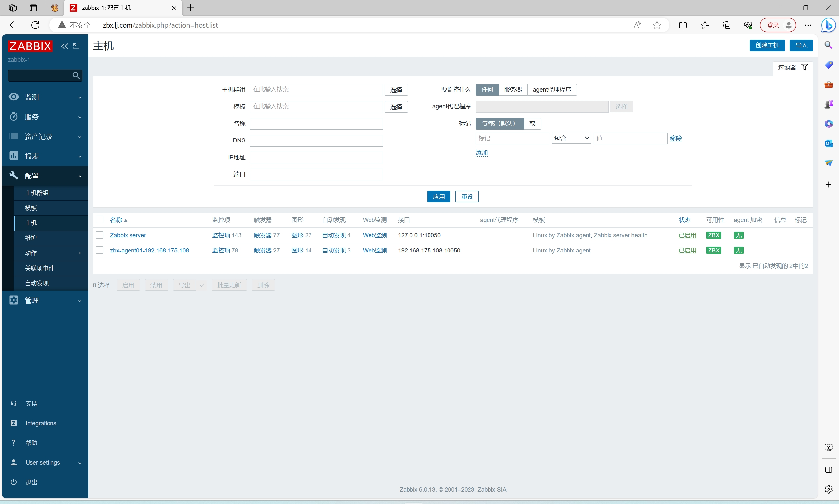Select the '服务器' monitored-by option
The width and height of the screenshot is (839, 504).
click(513, 90)
